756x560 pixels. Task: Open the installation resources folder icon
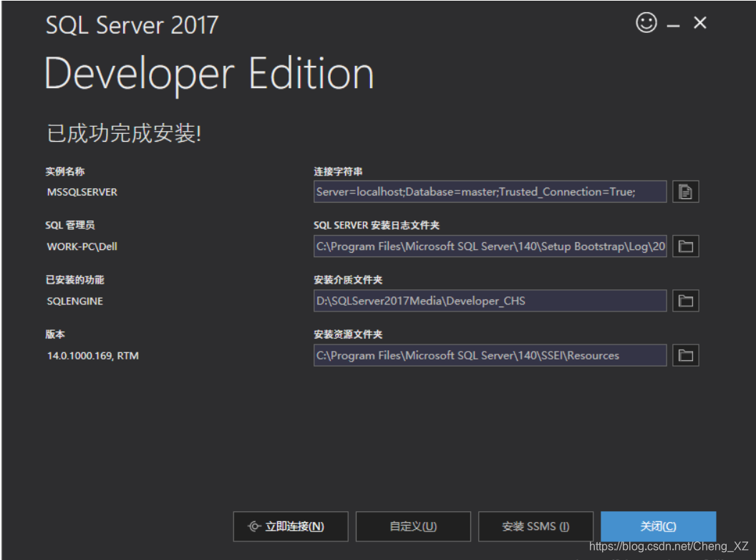[x=685, y=355]
